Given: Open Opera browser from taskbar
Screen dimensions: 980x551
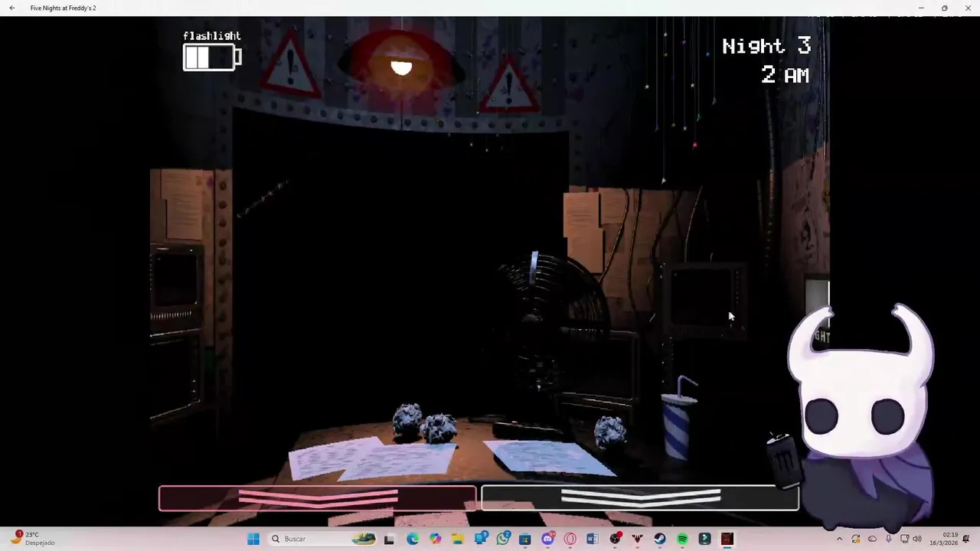Looking at the screenshot, I should [x=570, y=539].
